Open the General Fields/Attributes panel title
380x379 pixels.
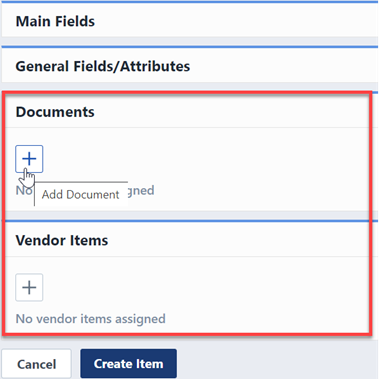pyautogui.click(x=103, y=66)
